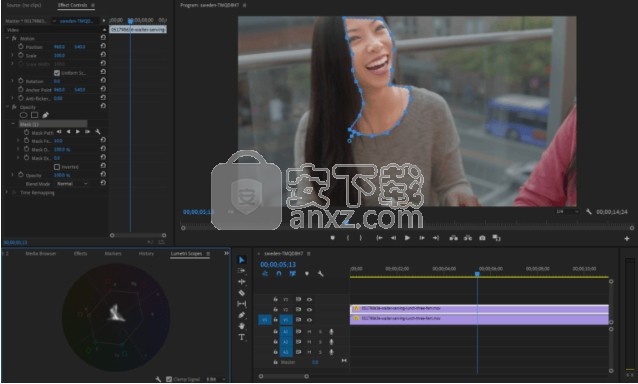Enable the mask Inverted checkbox
This screenshot has height=384, width=638.
pyautogui.click(x=57, y=167)
